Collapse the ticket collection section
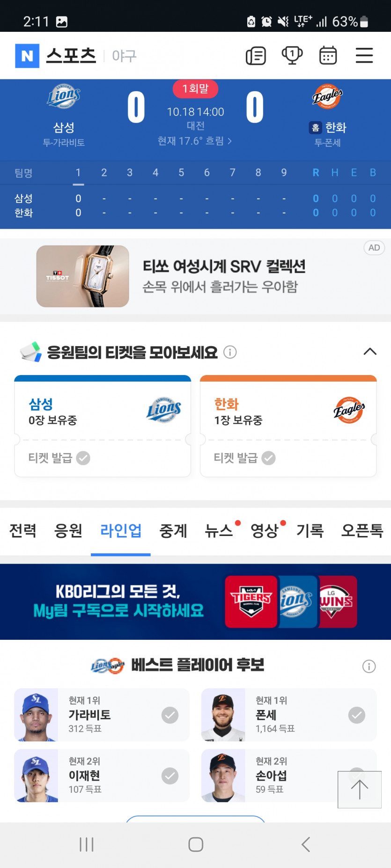Screen dimensions: 391x868 tap(370, 352)
